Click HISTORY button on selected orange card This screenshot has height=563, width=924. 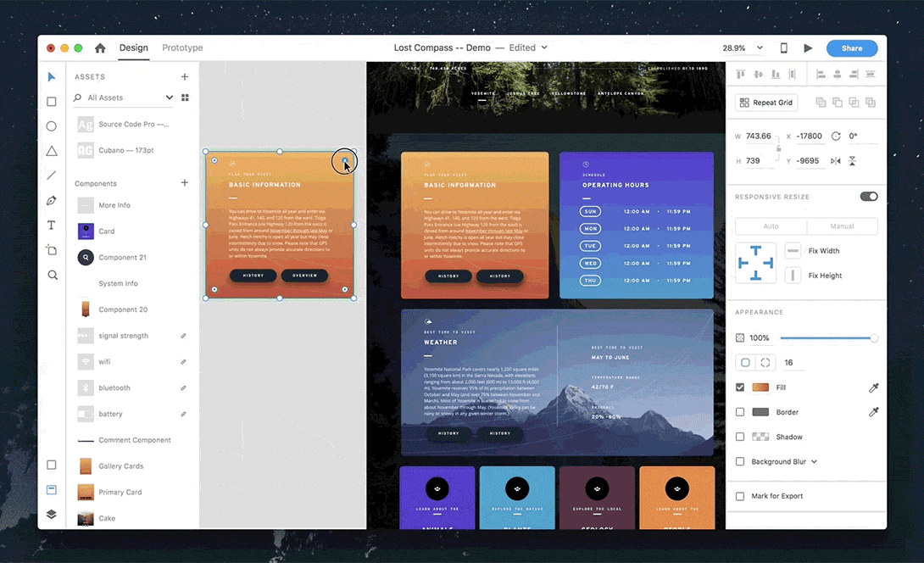coord(253,276)
